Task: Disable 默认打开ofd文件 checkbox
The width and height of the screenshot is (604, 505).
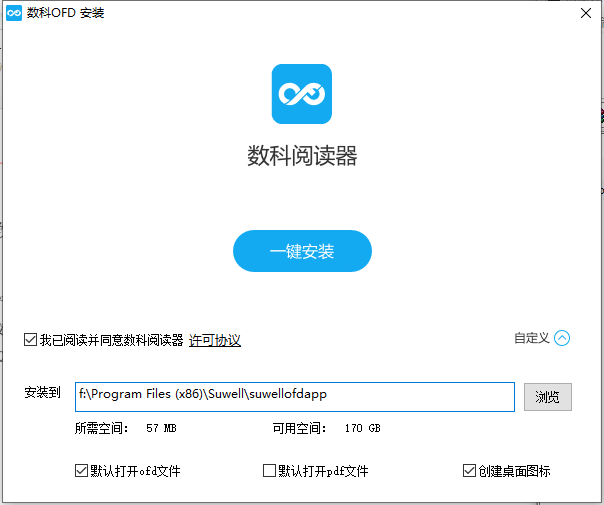Action: click(x=81, y=470)
